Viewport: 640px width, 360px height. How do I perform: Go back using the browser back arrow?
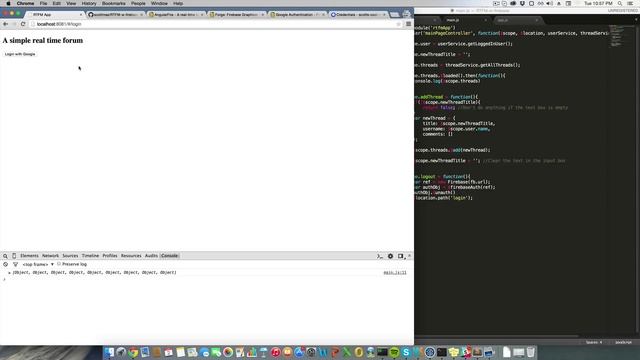click(x=5, y=24)
